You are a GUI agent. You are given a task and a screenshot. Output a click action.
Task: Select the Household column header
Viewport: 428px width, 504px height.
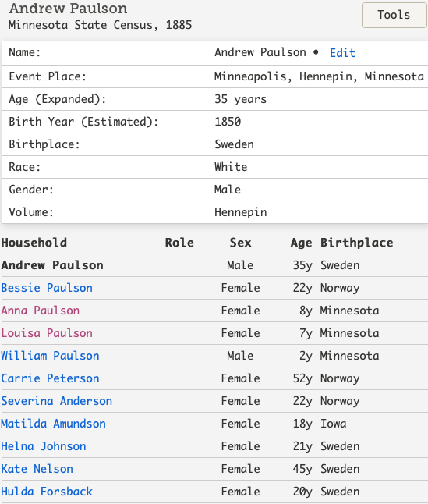[34, 243]
